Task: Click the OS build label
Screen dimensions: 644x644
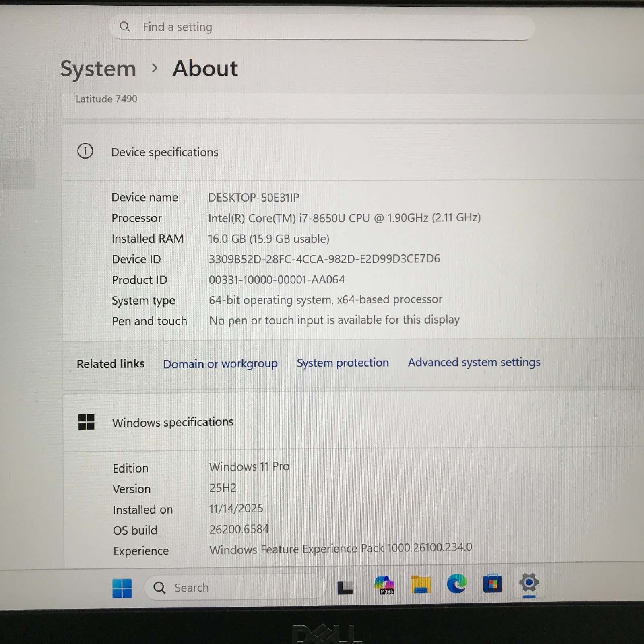Action: pyautogui.click(x=135, y=530)
